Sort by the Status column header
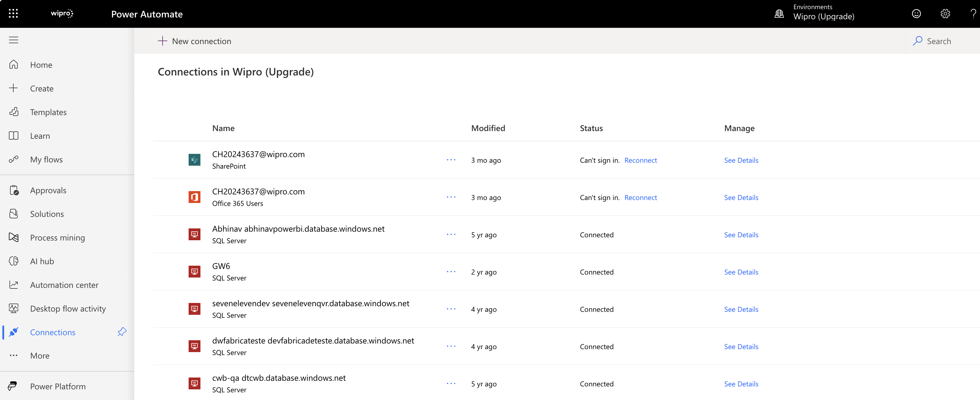Screen dimensions: 980x400 [591, 128]
